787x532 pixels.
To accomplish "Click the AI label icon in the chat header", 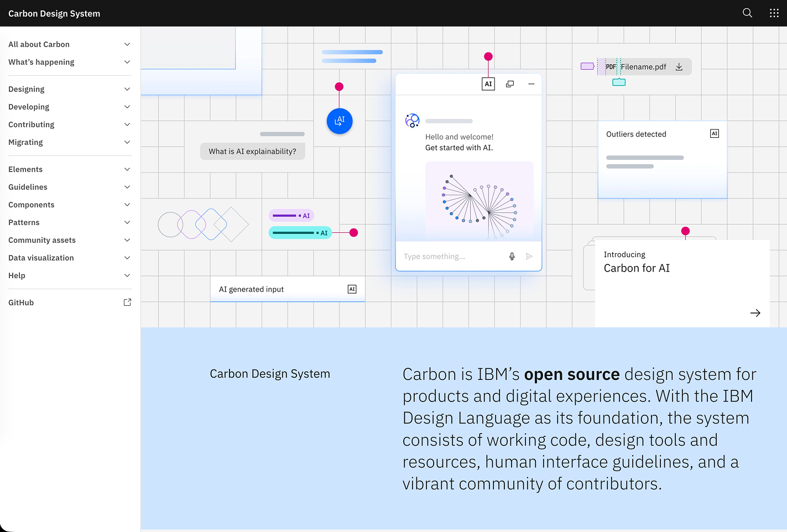I will (488, 84).
